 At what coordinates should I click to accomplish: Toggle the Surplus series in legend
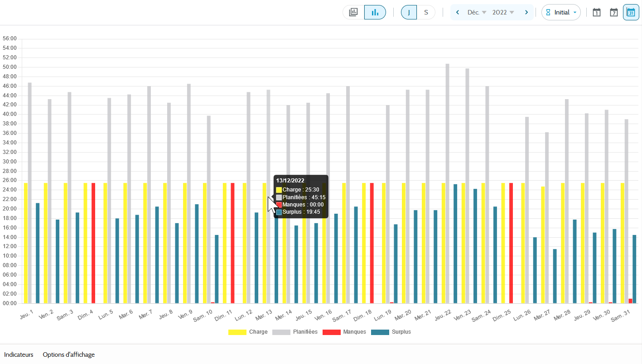click(x=391, y=332)
